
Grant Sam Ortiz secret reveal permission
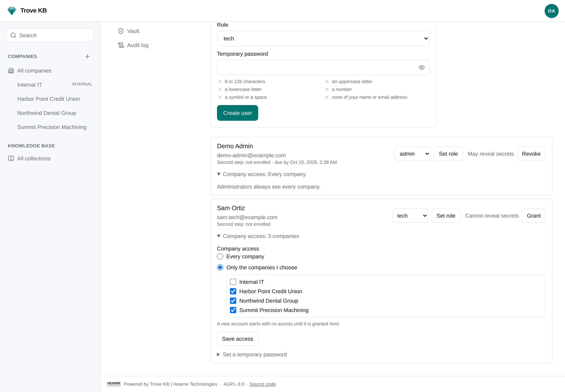point(534,216)
